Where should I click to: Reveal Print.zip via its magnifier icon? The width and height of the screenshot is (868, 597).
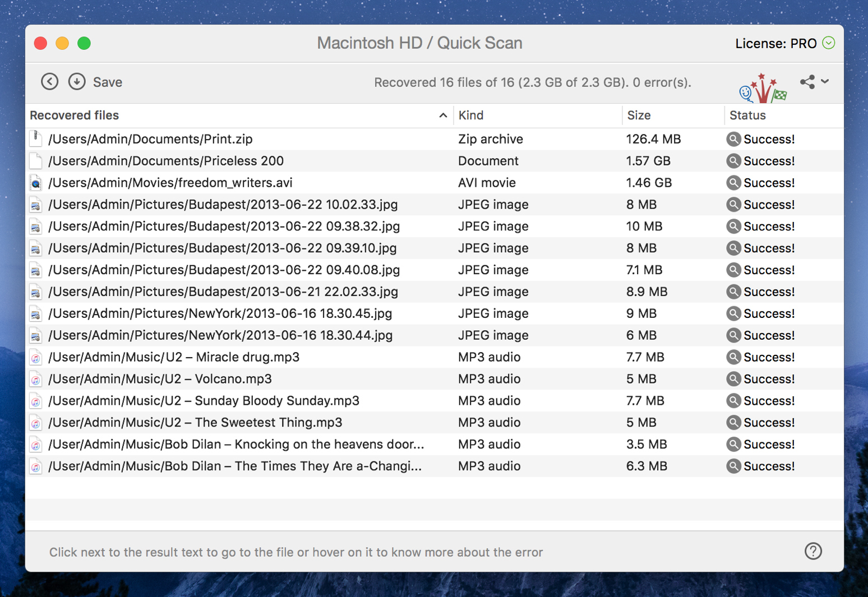(x=733, y=139)
